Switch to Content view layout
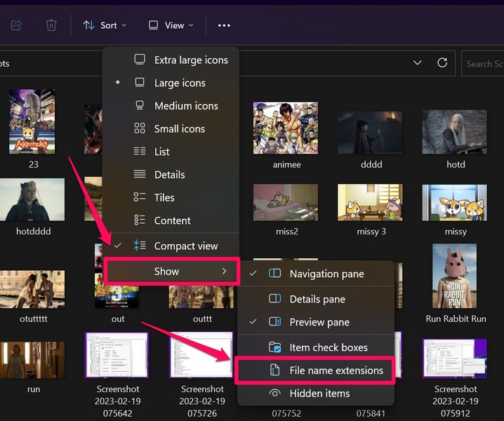Image resolution: width=504 pixels, height=421 pixels. (172, 221)
